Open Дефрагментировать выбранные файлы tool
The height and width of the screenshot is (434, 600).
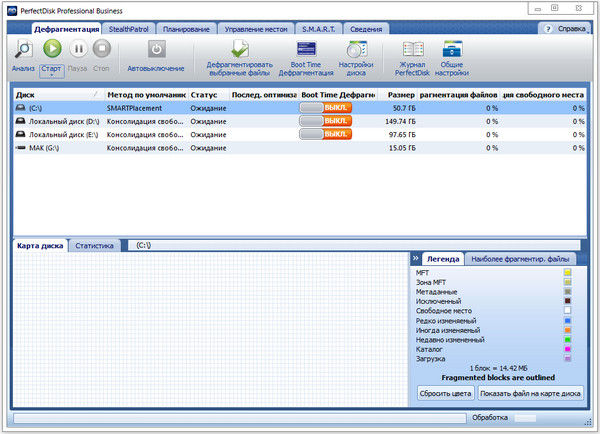(x=239, y=49)
